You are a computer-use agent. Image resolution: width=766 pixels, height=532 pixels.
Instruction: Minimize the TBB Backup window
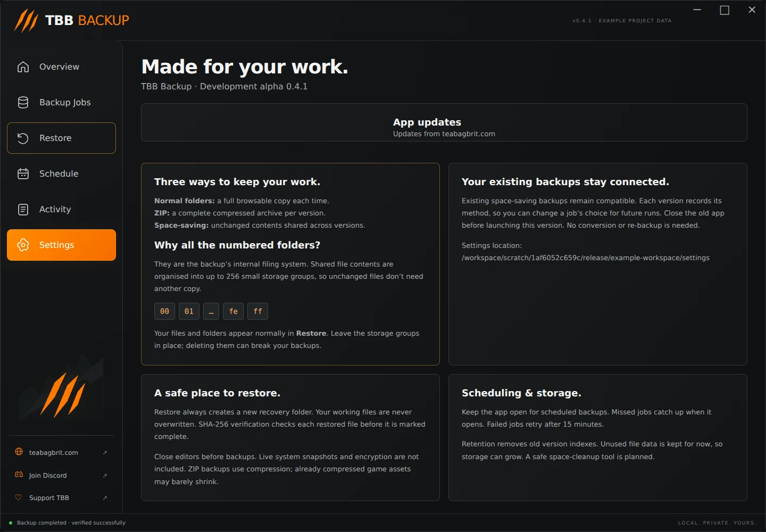(x=697, y=10)
